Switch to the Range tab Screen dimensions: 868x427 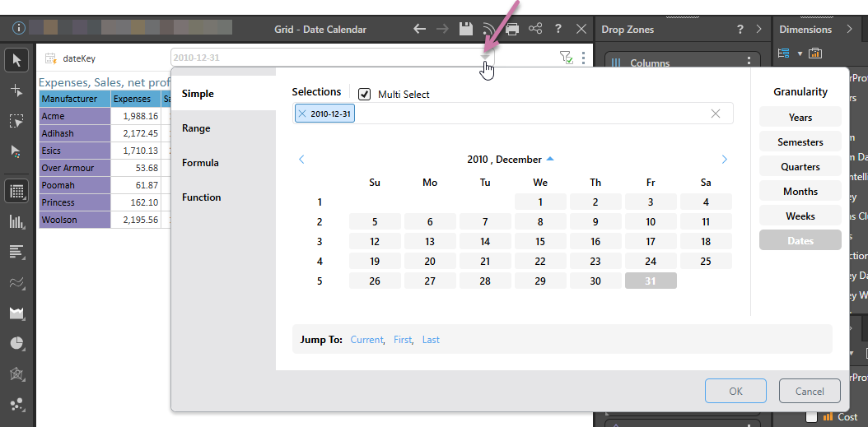coord(196,128)
